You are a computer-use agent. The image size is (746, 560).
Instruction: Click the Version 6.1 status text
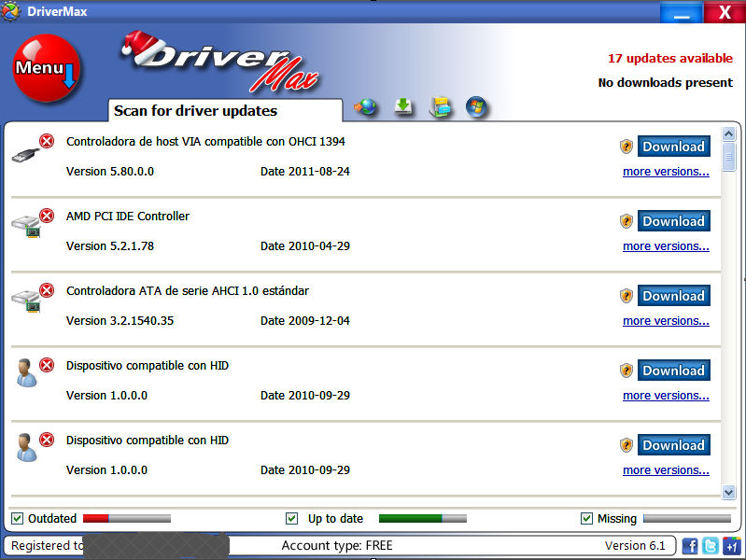(x=635, y=545)
